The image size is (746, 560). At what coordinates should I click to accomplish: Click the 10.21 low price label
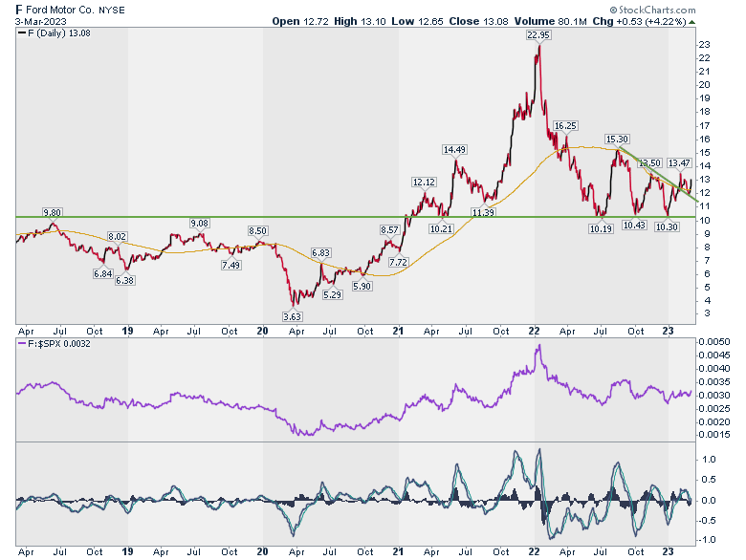point(441,228)
